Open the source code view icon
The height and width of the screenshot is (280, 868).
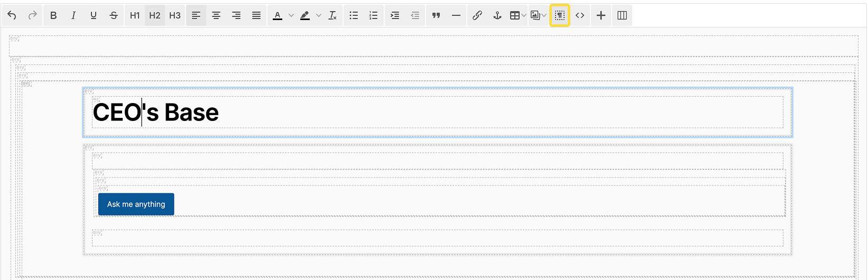coord(580,15)
